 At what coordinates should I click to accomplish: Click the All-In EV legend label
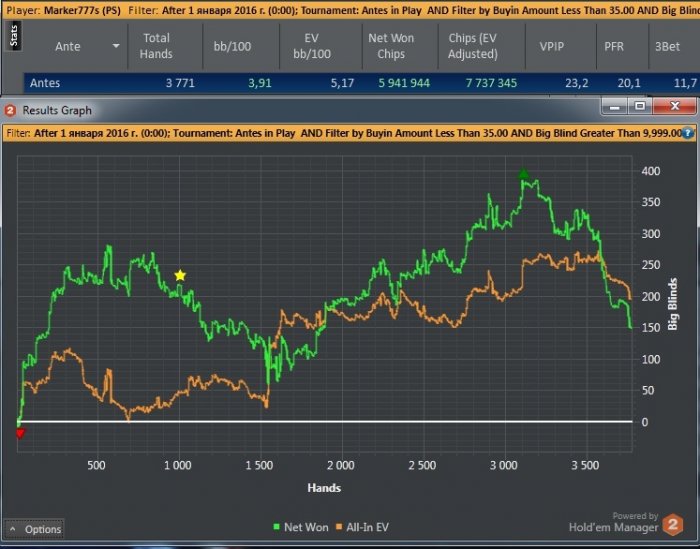click(x=367, y=527)
